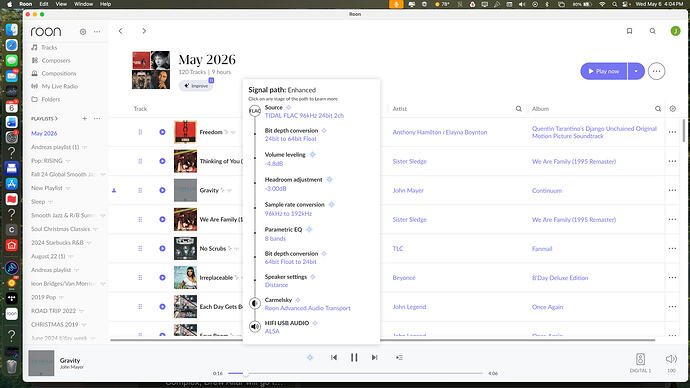The height and width of the screenshot is (388, 690).
Task: Open New Playlist dropdown arrow
Action: coord(68,188)
